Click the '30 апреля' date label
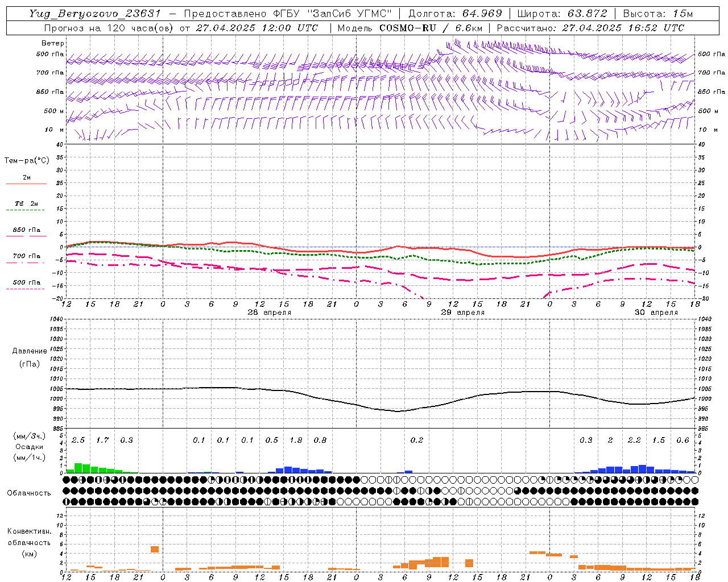728x582 pixels. (656, 313)
